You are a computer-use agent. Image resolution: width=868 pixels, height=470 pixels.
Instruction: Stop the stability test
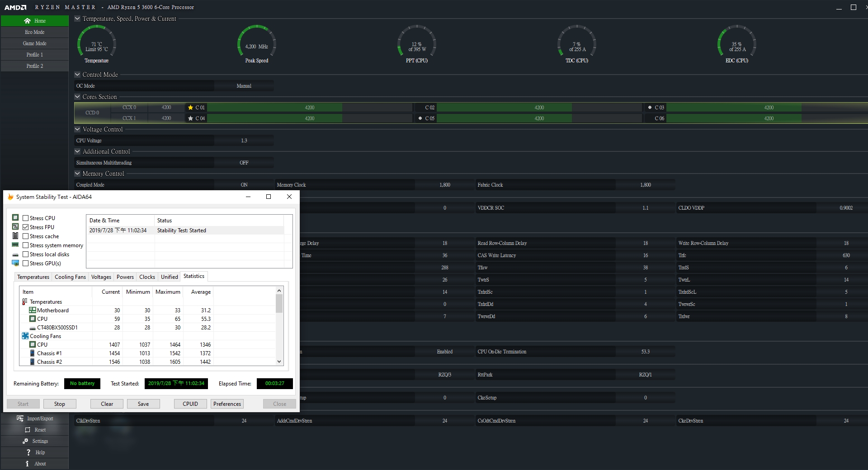point(60,404)
